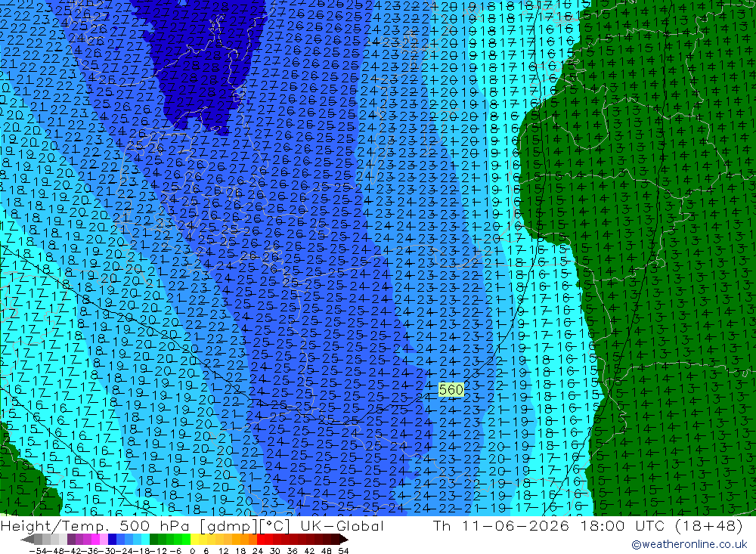This screenshot has height=554, width=756.
Task: Click the weatheronline.co.uk copyright link
Action: (689, 544)
